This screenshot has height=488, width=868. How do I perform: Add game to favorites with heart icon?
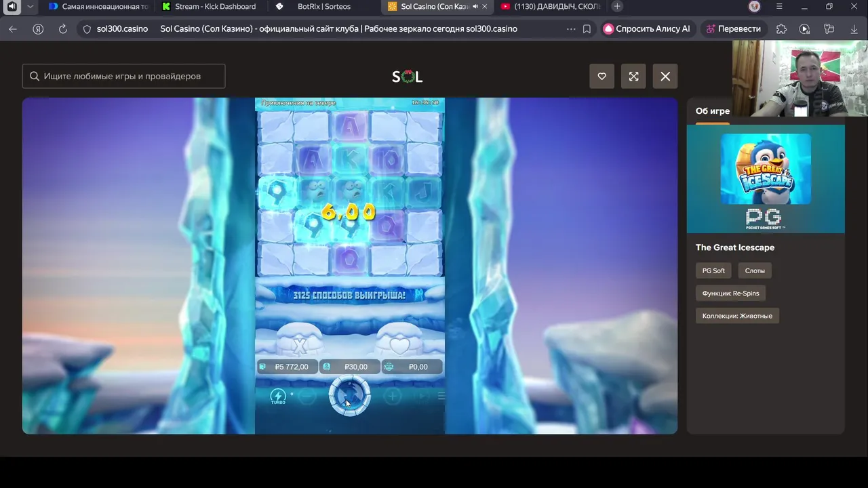point(601,77)
